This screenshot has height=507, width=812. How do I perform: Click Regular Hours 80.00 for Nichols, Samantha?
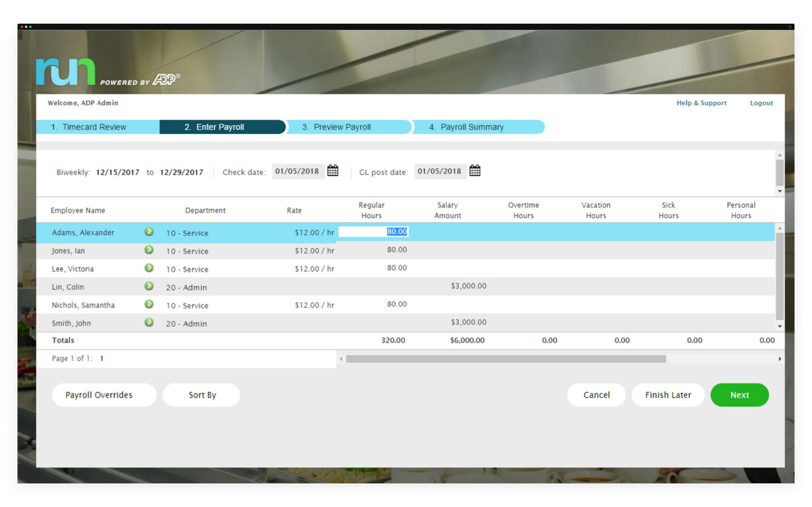click(x=397, y=304)
